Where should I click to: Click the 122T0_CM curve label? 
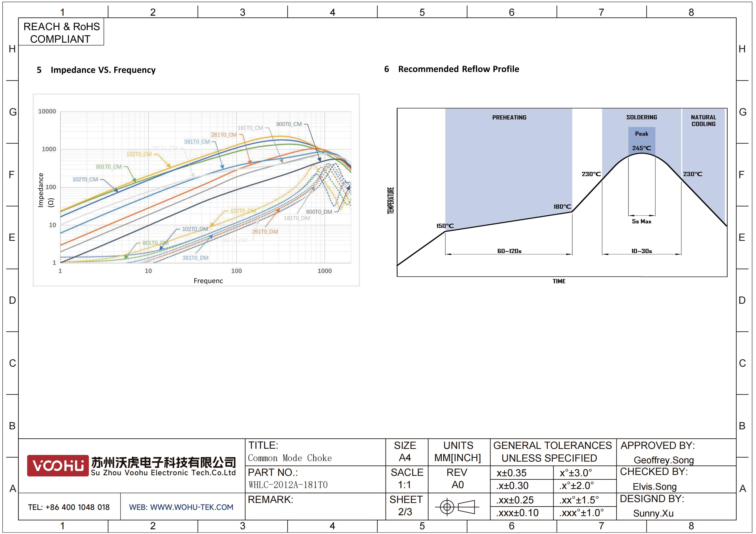tap(139, 154)
